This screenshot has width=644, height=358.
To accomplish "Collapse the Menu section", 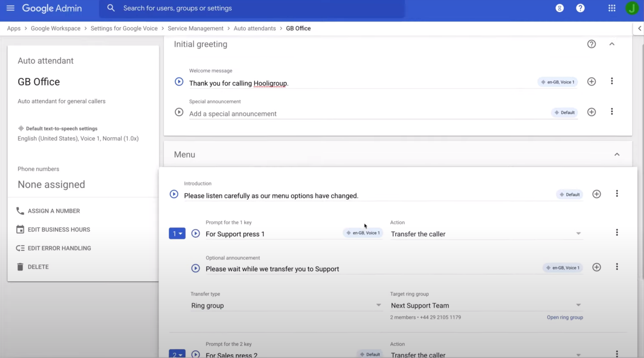I will [617, 154].
